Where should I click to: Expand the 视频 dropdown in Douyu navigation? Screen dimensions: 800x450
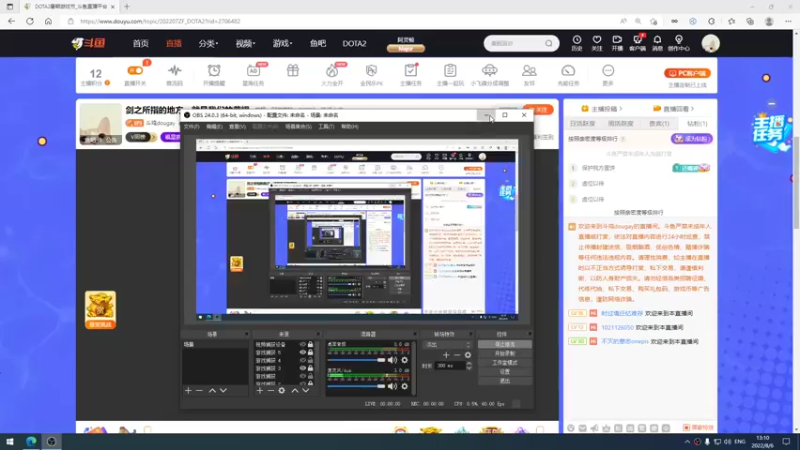click(245, 43)
